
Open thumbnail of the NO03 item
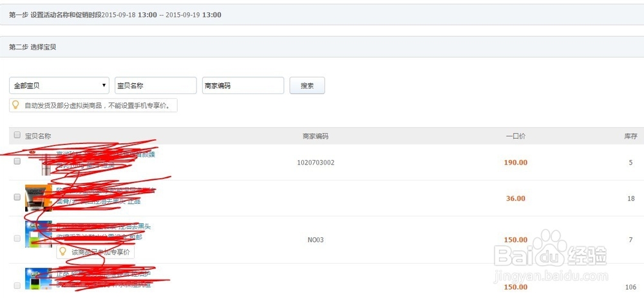click(x=39, y=233)
